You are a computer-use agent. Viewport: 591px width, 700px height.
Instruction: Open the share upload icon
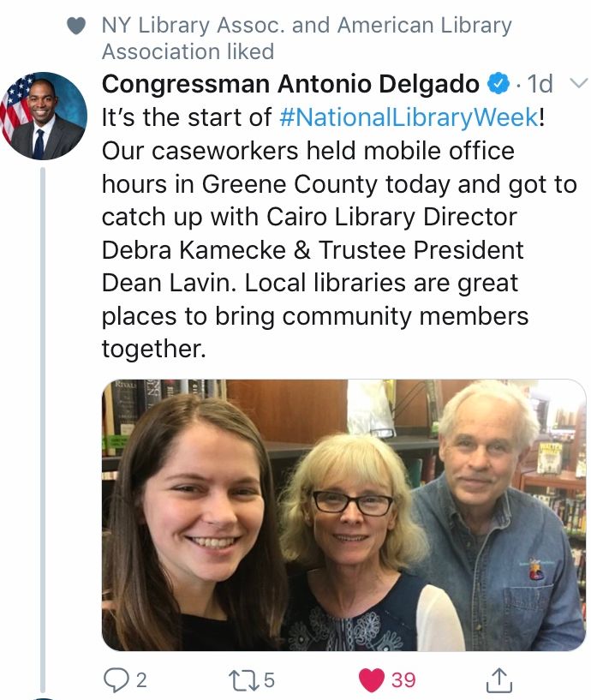coord(498,679)
